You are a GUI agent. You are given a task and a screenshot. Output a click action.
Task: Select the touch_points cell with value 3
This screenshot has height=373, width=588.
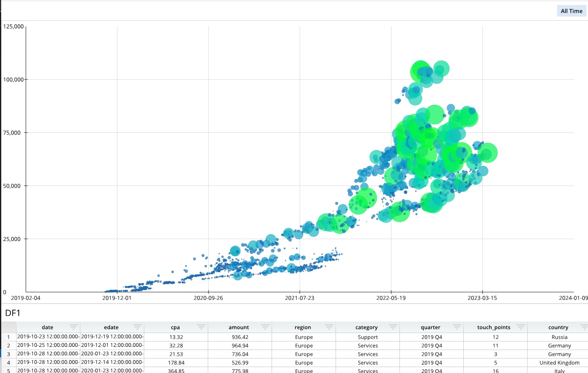point(496,354)
